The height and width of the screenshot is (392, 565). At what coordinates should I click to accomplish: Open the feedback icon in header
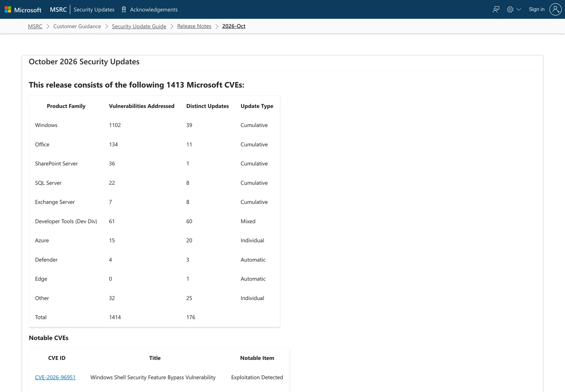coord(496,10)
